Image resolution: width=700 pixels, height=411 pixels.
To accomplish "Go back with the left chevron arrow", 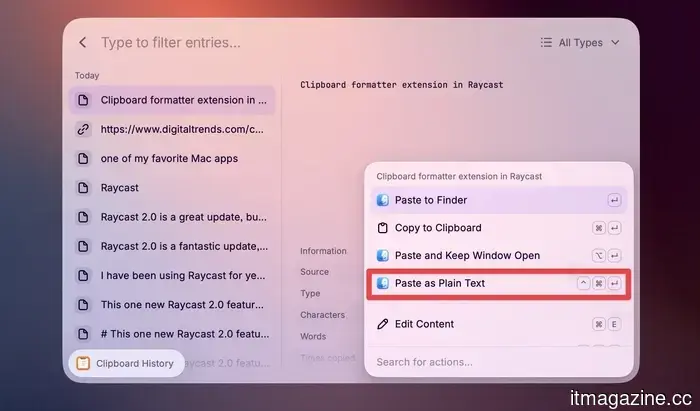I will click(x=83, y=42).
